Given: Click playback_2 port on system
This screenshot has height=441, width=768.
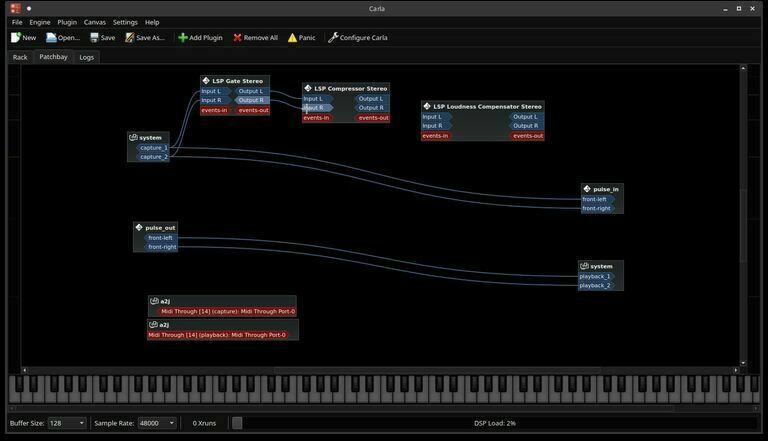Looking at the screenshot, I should coord(596,286).
